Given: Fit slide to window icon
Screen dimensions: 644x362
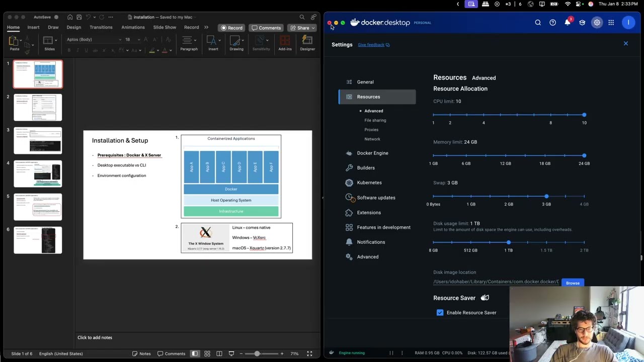Looking at the screenshot, I should pyautogui.click(x=309, y=353).
